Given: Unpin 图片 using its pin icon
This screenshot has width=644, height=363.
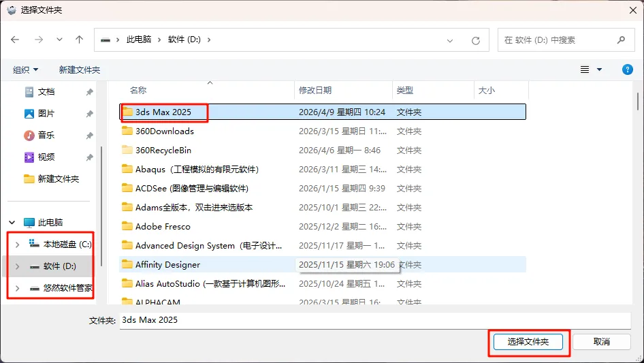Looking at the screenshot, I should 89,114.
